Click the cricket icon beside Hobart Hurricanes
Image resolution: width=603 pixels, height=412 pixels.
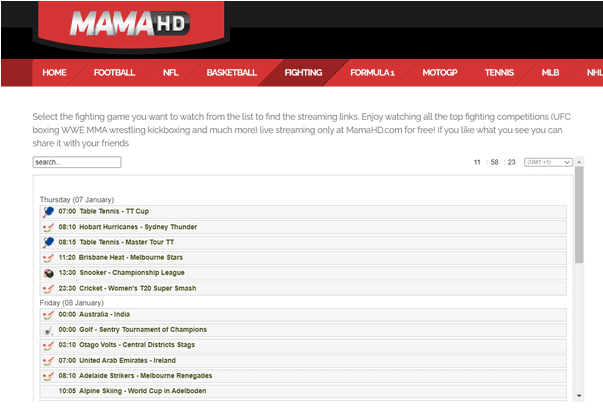tap(48, 227)
